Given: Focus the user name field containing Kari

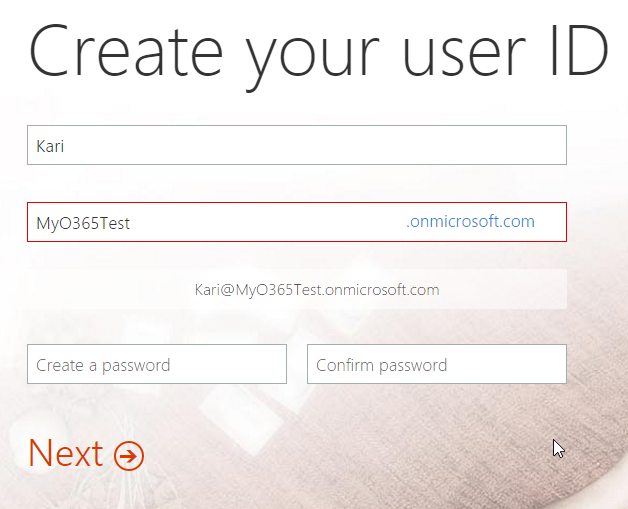Looking at the screenshot, I should point(297,145).
